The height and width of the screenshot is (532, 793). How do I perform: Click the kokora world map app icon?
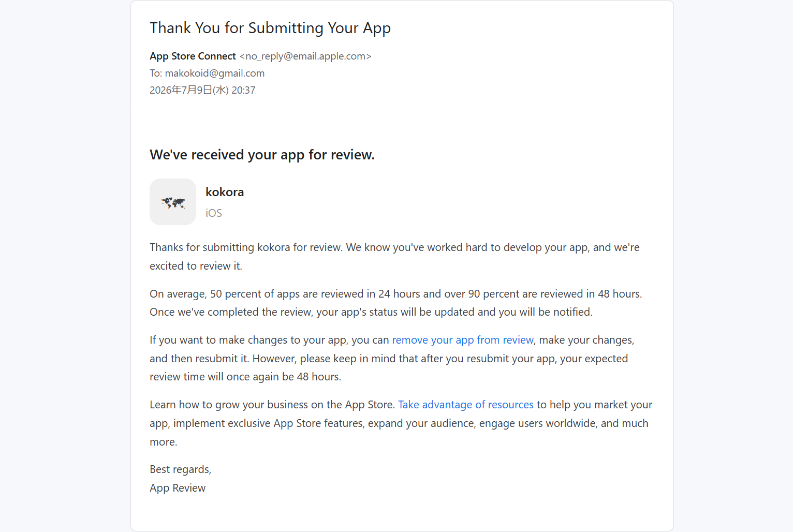pos(173,202)
